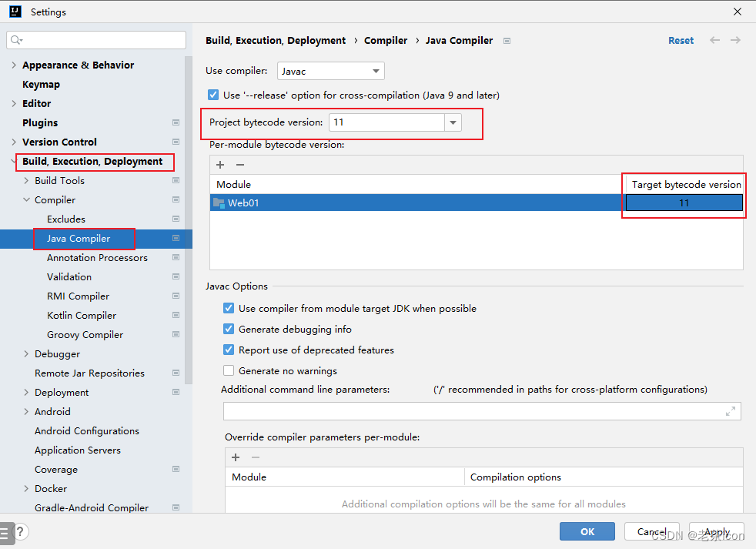Select Annotation Processors in the tree
Screen dimensions: 756x549
[97, 258]
